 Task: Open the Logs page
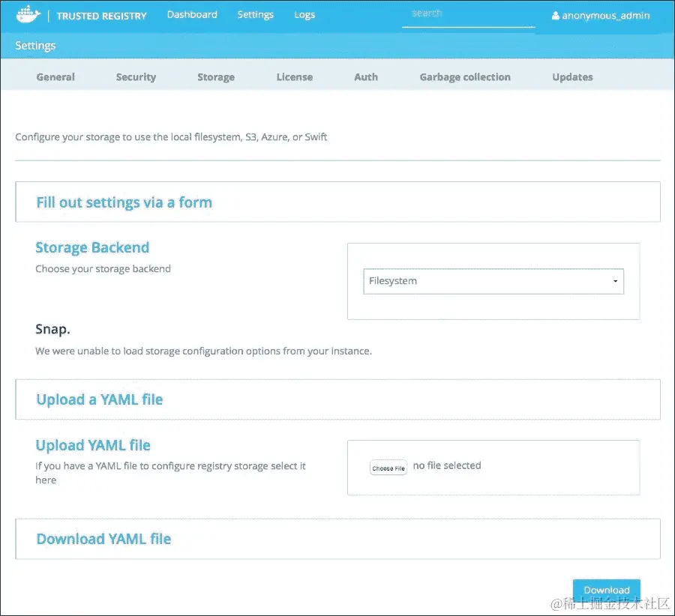pos(304,14)
